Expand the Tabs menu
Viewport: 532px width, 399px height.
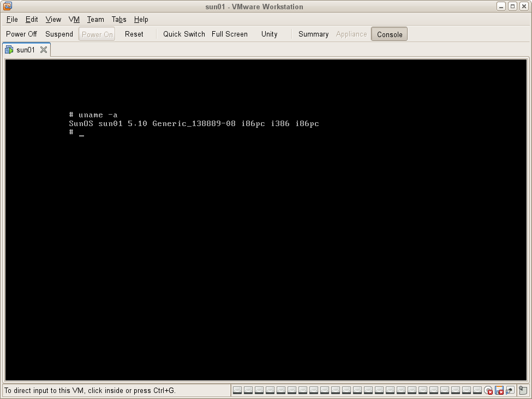[119, 19]
